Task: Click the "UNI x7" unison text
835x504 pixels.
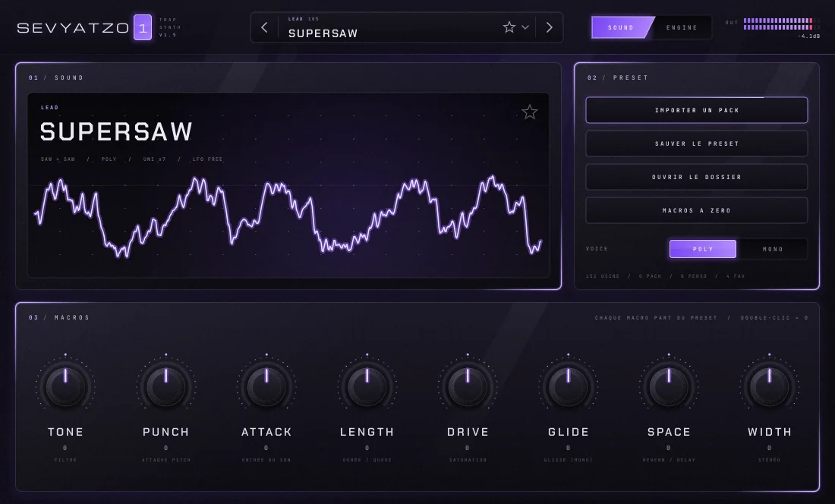Action: pyautogui.click(x=154, y=159)
